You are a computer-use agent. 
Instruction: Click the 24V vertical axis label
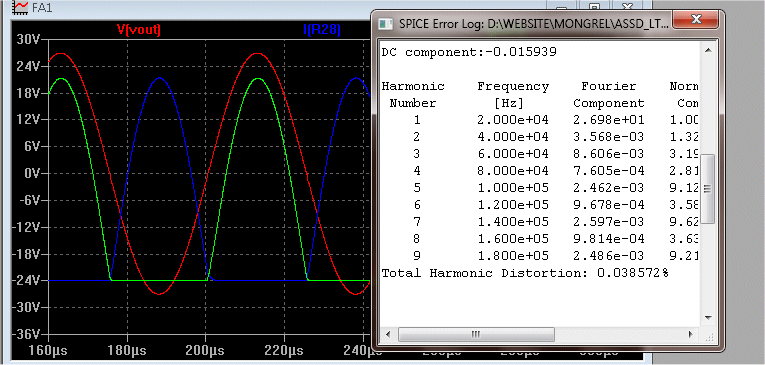click(27, 66)
